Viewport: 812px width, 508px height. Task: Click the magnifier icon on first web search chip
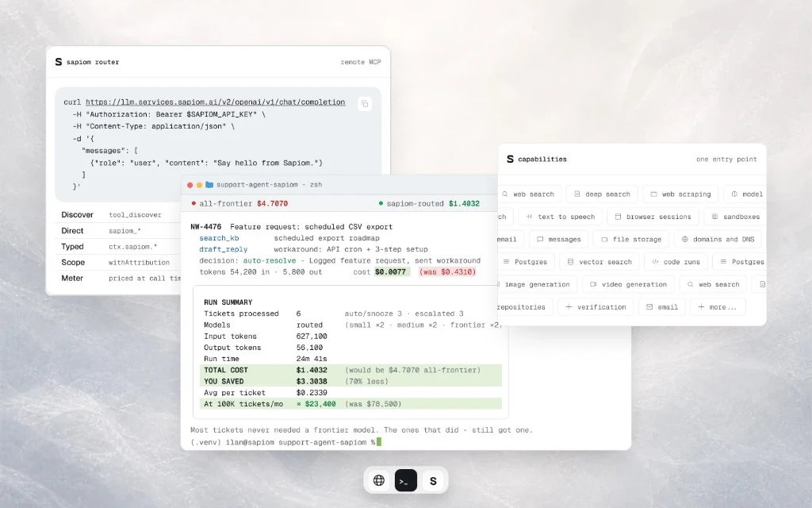(x=505, y=194)
